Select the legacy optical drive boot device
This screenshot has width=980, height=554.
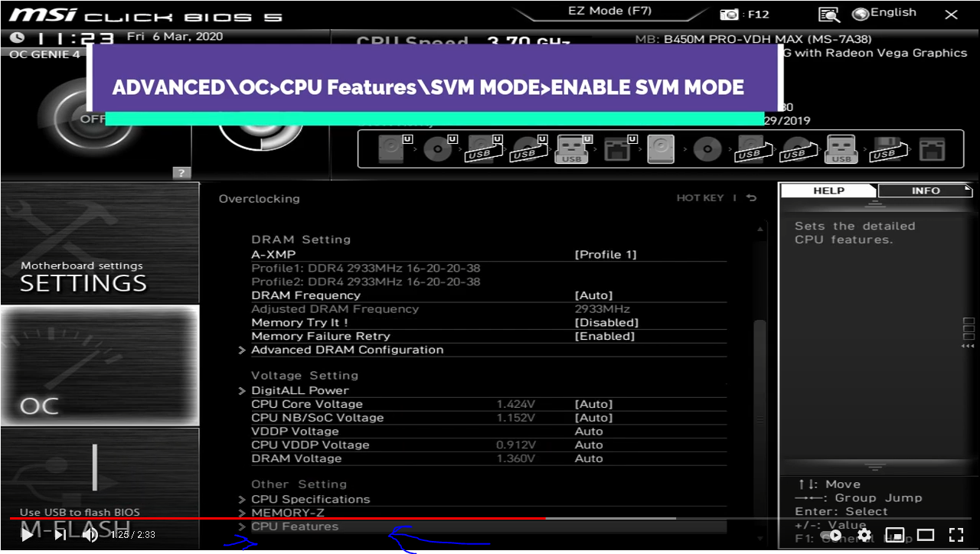[707, 148]
